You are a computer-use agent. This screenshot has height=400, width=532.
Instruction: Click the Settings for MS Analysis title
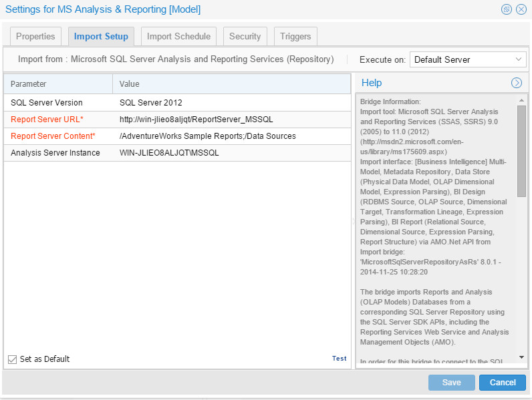[x=103, y=9]
